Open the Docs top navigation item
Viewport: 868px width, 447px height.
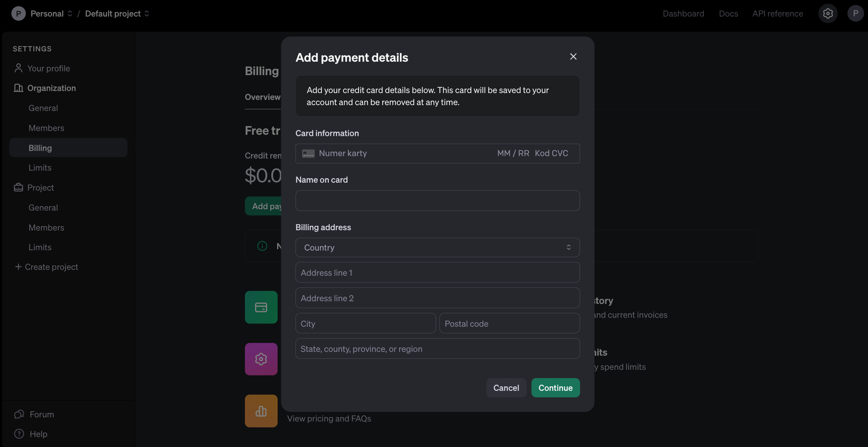click(728, 14)
